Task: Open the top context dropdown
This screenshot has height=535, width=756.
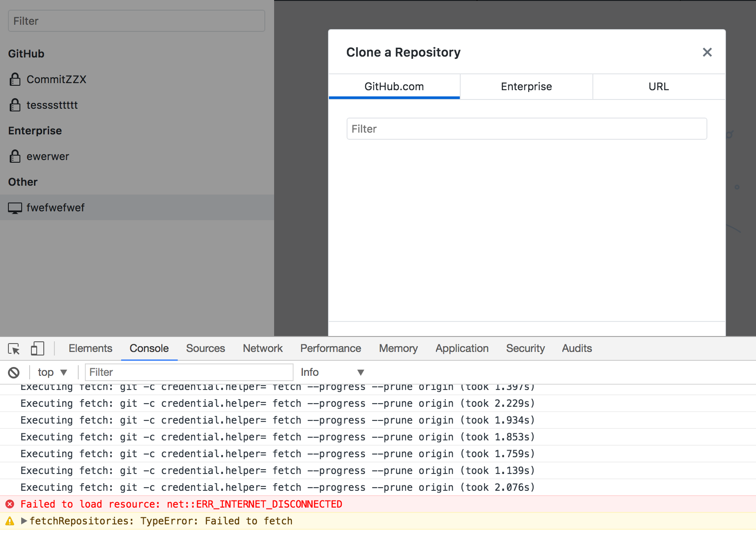Action: (52, 372)
